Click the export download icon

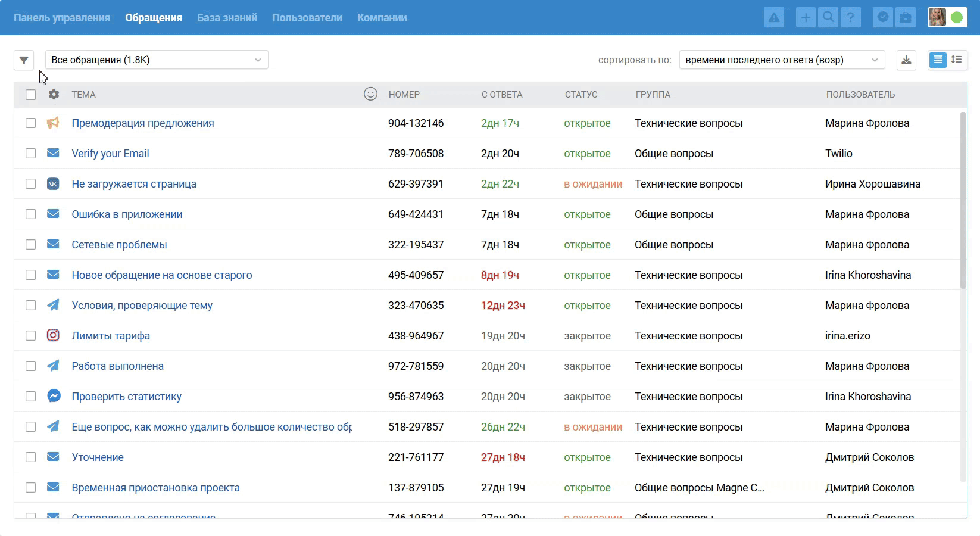(906, 60)
